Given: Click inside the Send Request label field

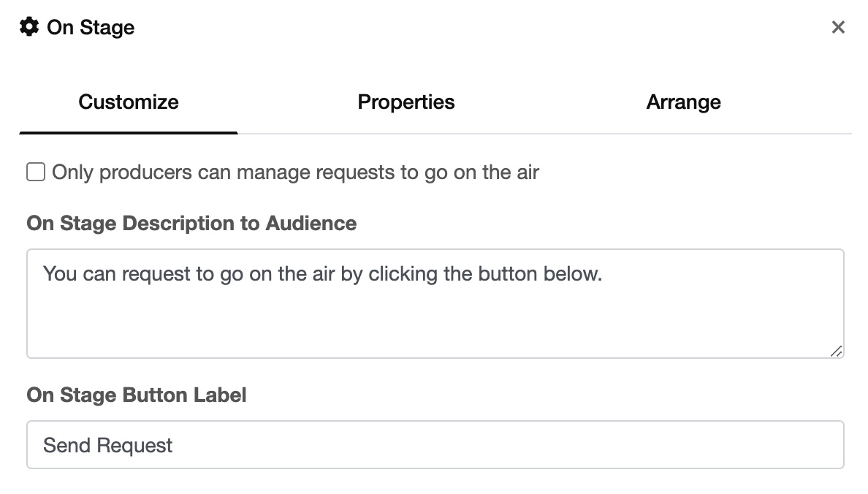Looking at the screenshot, I should point(435,444).
